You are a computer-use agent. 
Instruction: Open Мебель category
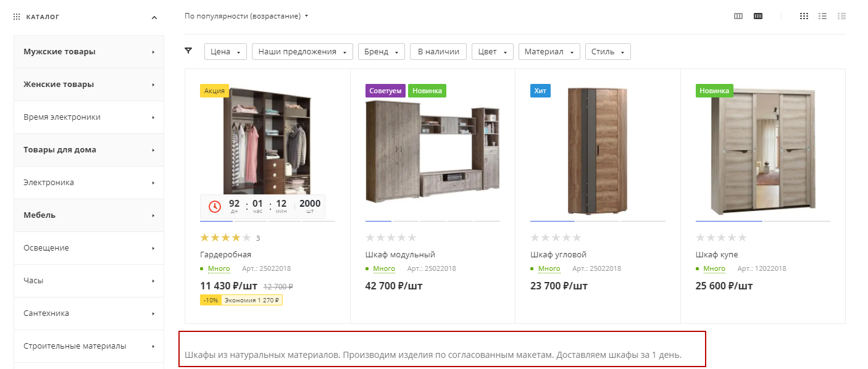click(x=89, y=215)
